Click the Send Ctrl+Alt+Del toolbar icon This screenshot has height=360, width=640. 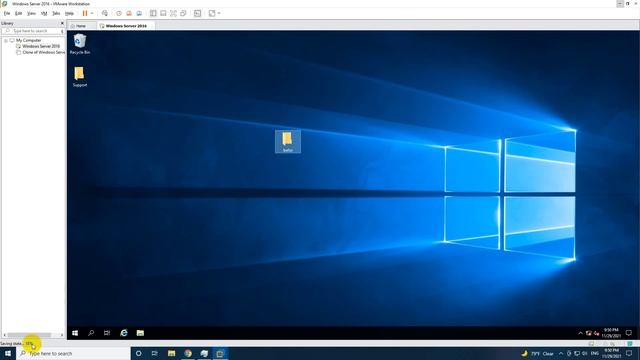105,13
